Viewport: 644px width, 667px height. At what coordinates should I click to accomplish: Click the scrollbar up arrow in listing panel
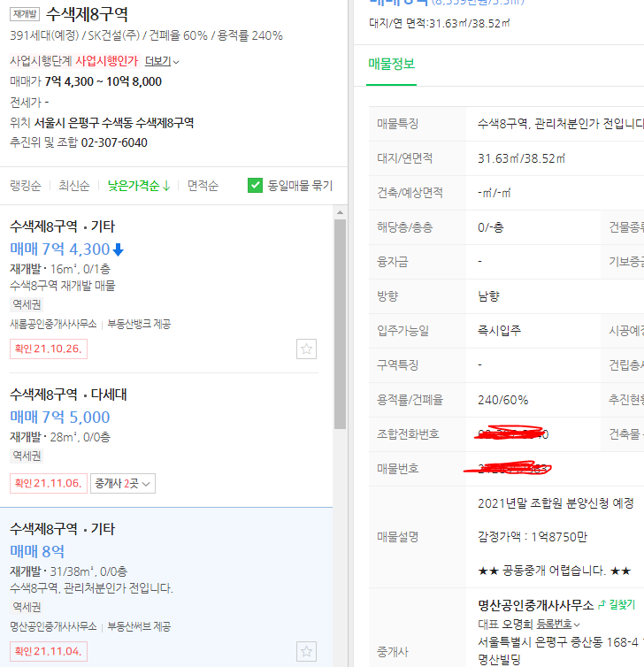[340, 211]
